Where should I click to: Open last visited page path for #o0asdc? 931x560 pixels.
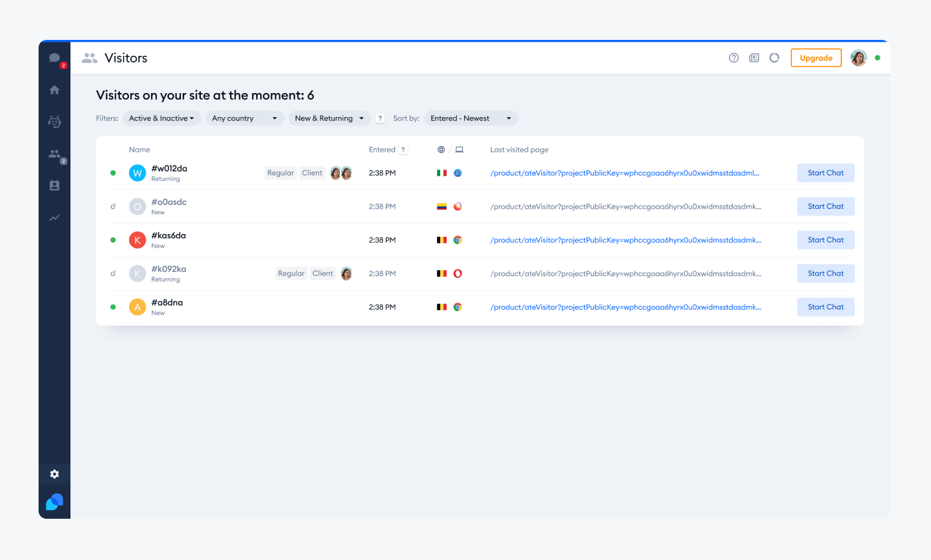tap(626, 206)
